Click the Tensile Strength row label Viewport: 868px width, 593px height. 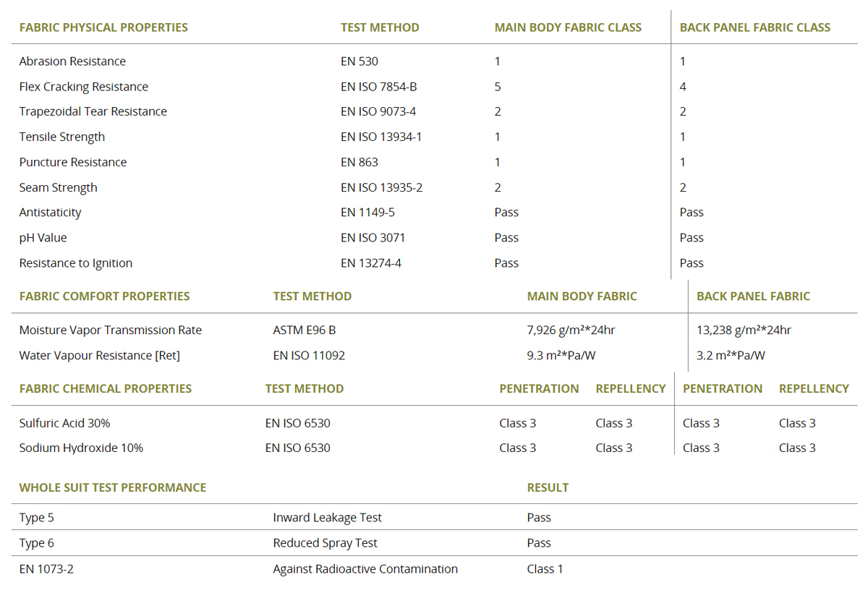62,137
